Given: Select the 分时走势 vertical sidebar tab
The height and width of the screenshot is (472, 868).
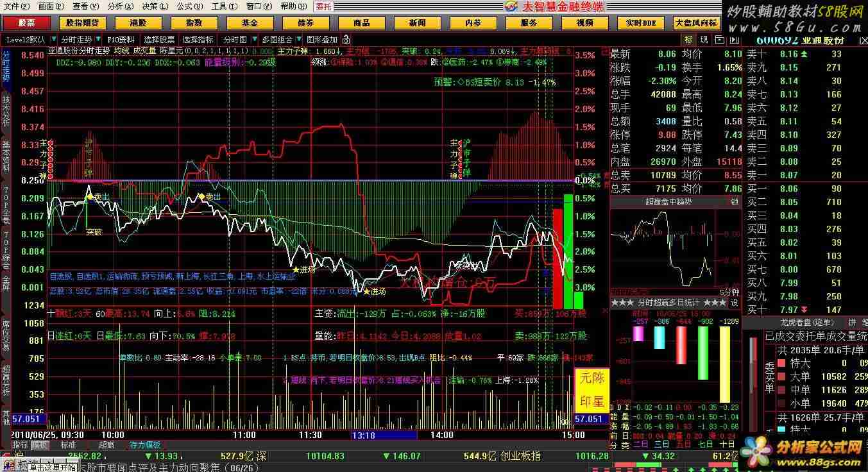Looking at the screenshot, I should click(6, 67).
